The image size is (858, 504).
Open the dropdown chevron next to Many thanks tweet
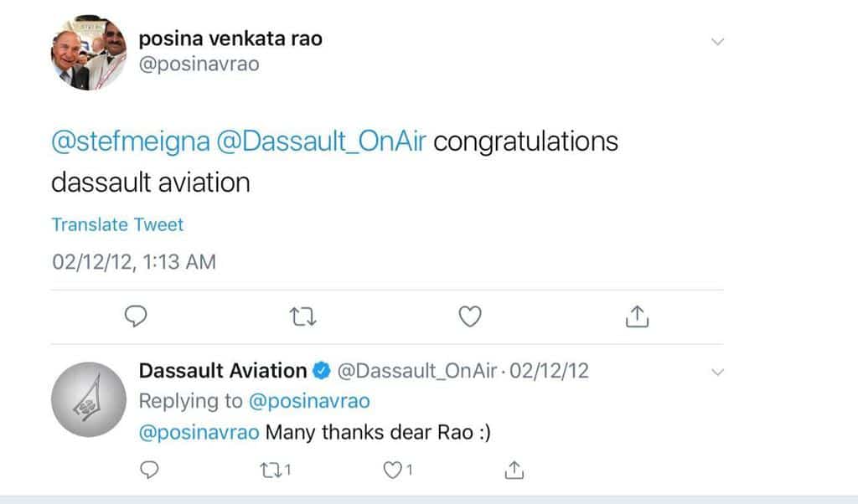(716, 374)
